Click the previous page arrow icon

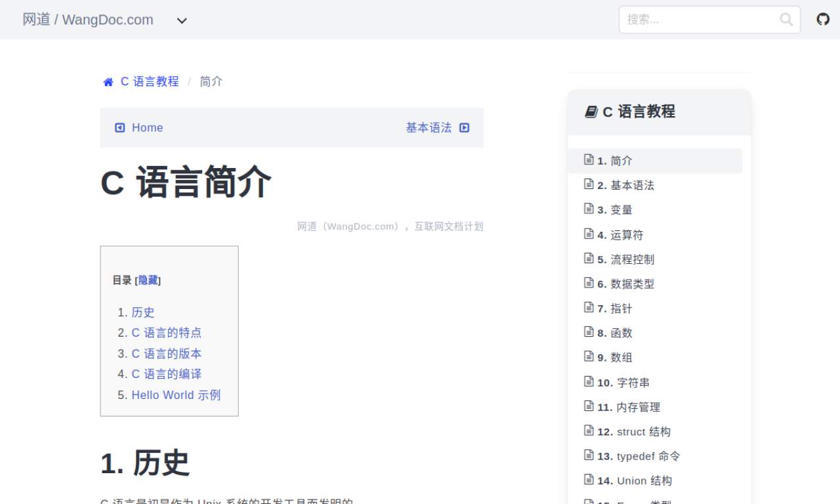[x=120, y=128]
